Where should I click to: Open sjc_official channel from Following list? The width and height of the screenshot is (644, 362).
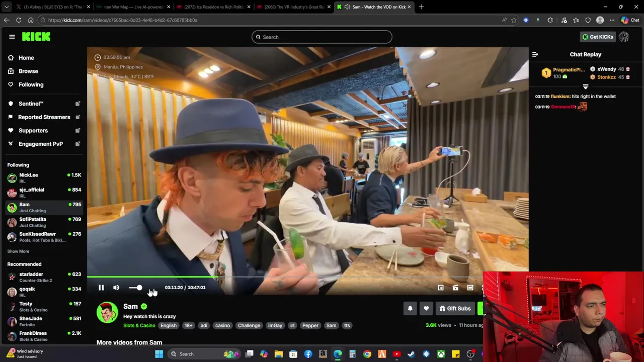click(44, 192)
